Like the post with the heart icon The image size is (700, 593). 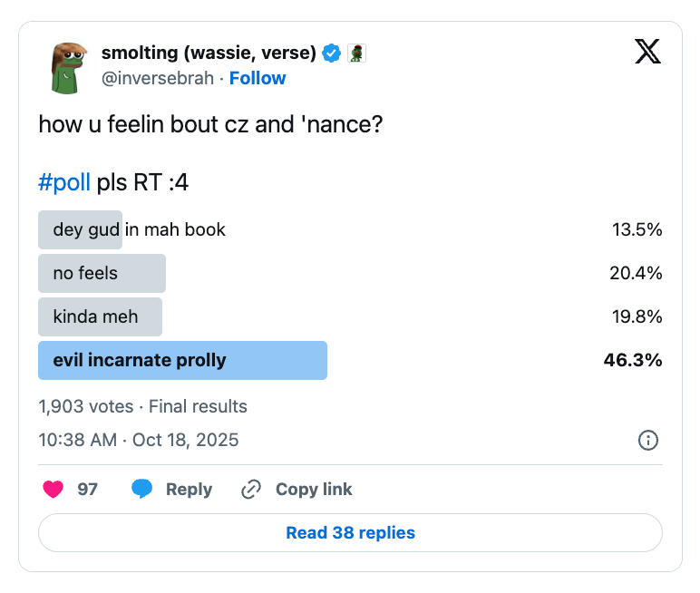(x=54, y=490)
